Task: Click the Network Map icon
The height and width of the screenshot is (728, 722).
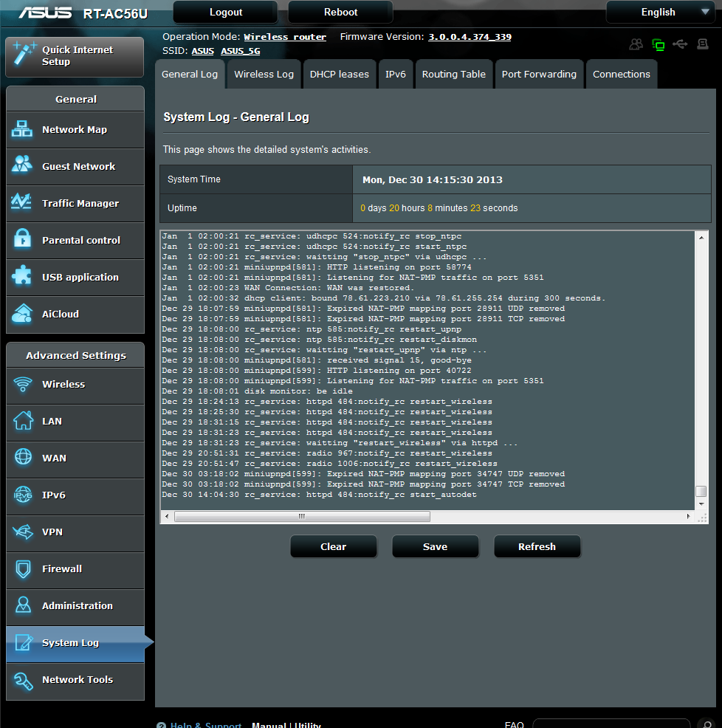Action: click(x=22, y=129)
